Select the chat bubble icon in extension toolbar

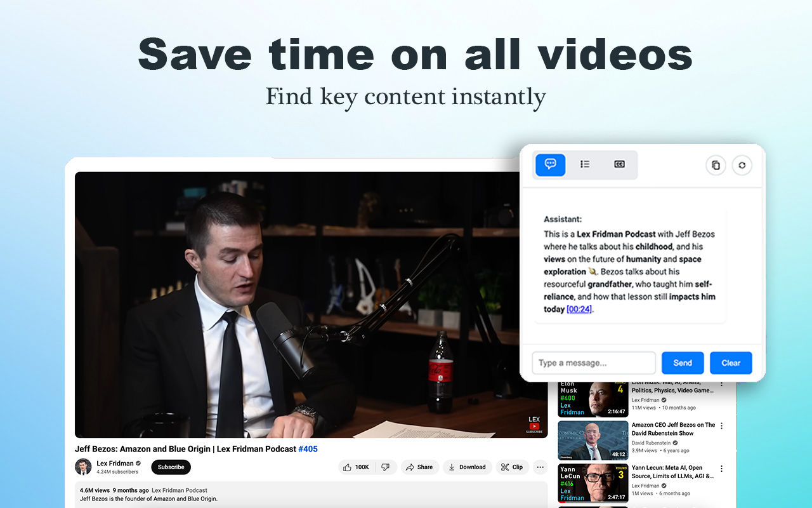tap(549, 164)
